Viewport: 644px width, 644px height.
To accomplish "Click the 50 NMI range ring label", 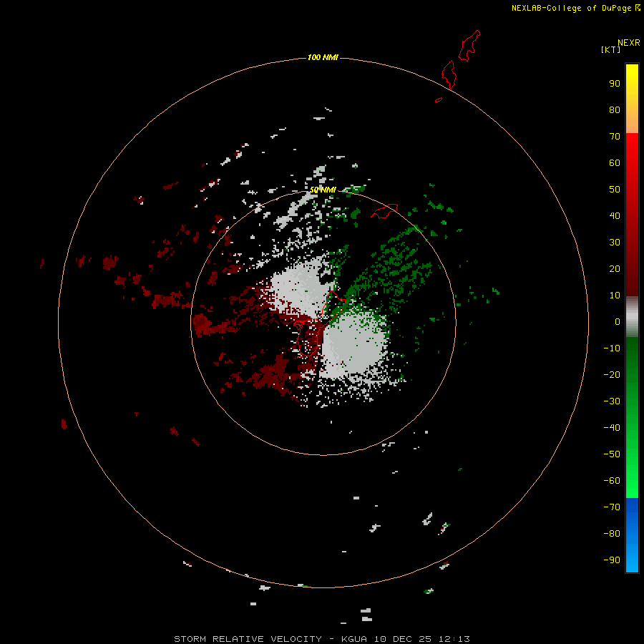I will [323, 190].
